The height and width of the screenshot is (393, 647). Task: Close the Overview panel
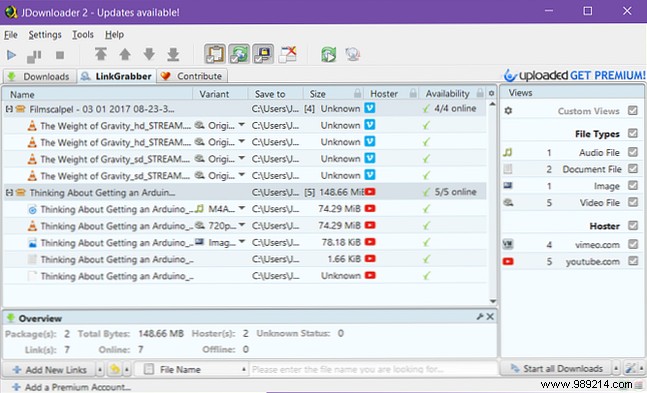(490, 317)
